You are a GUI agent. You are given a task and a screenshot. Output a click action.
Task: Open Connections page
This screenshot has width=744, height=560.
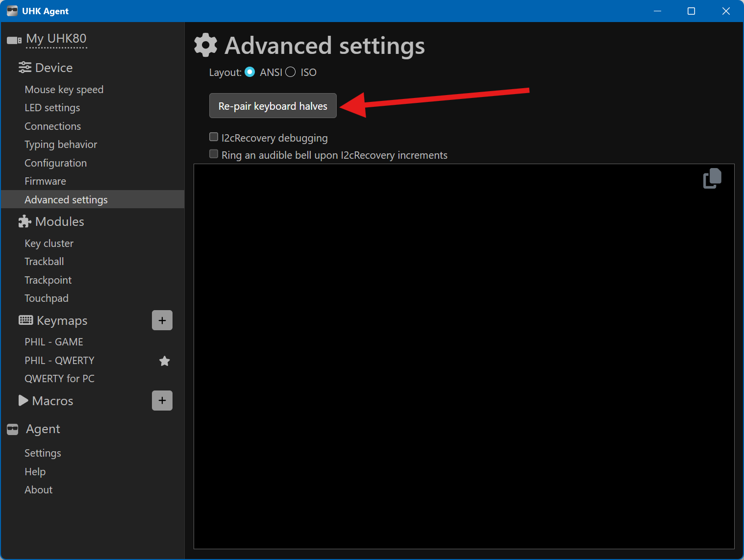53,126
